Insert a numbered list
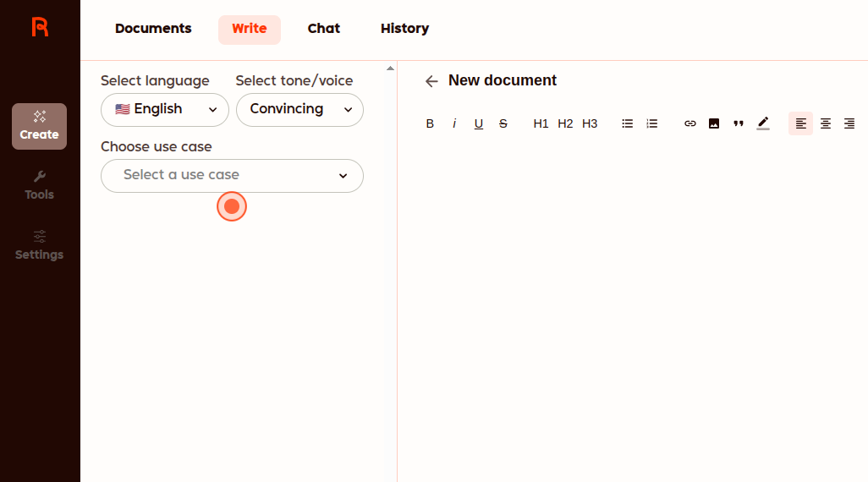This screenshot has width=868, height=482. coord(651,123)
